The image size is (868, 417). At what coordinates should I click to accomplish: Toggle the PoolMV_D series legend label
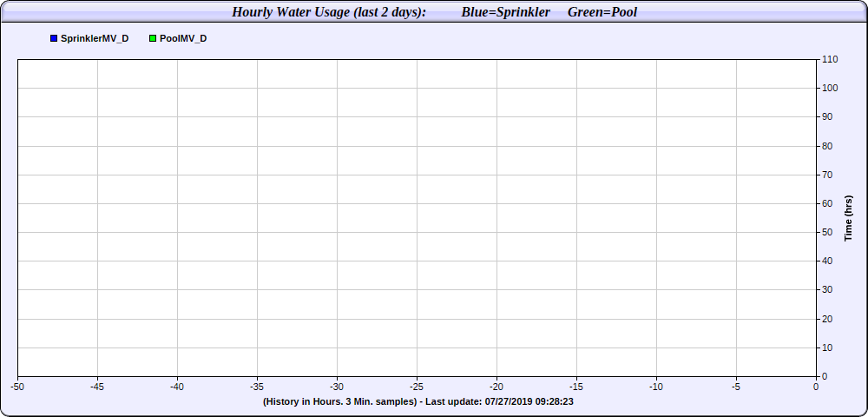click(x=183, y=39)
